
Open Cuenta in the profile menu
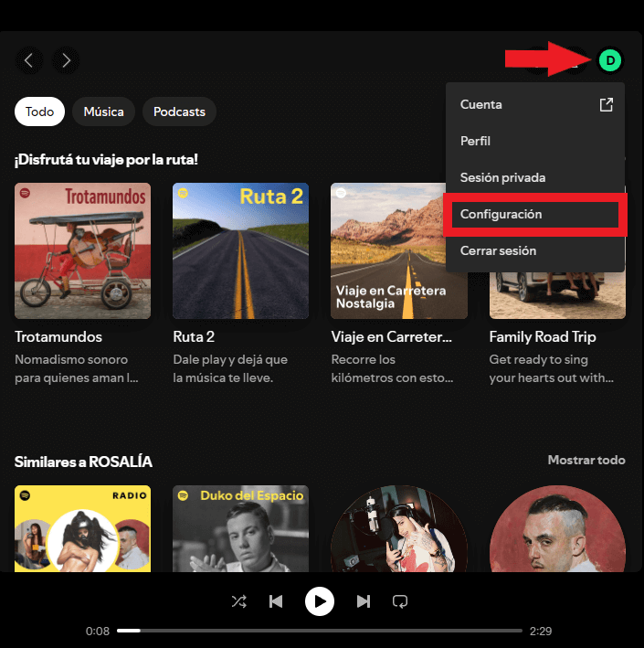click(x=535, y=104)
